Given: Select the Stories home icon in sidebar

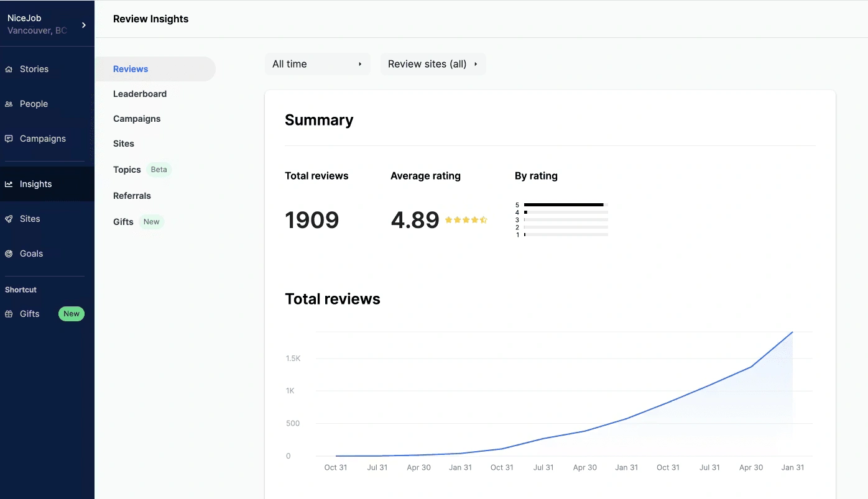Looking at the screenshot, I should [9, 69].
